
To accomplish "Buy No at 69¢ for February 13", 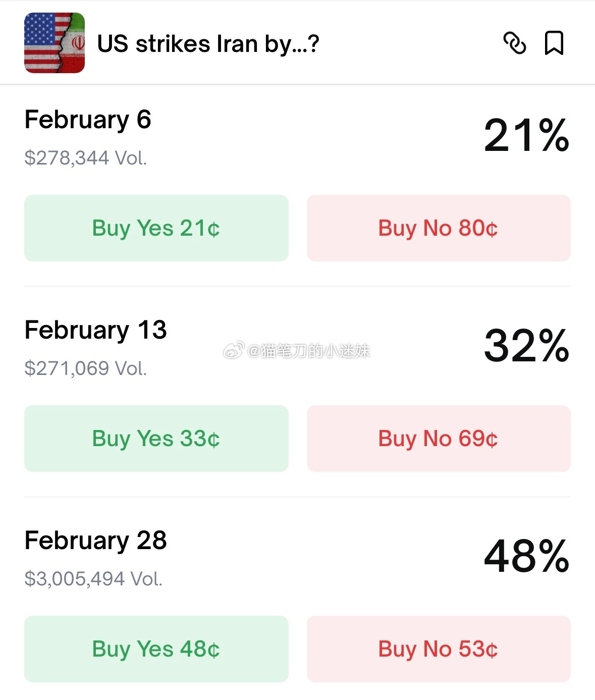I will coord(439,439).
